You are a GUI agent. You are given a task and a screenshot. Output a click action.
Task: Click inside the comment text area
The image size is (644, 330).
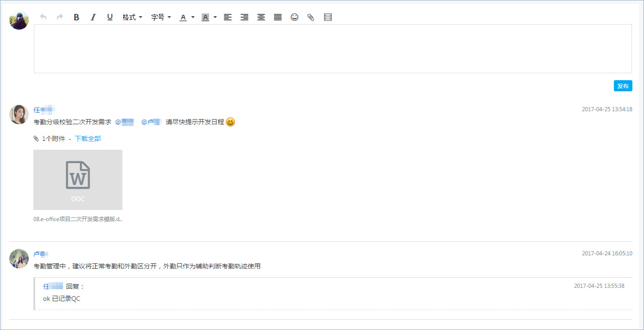click(332, 49)
